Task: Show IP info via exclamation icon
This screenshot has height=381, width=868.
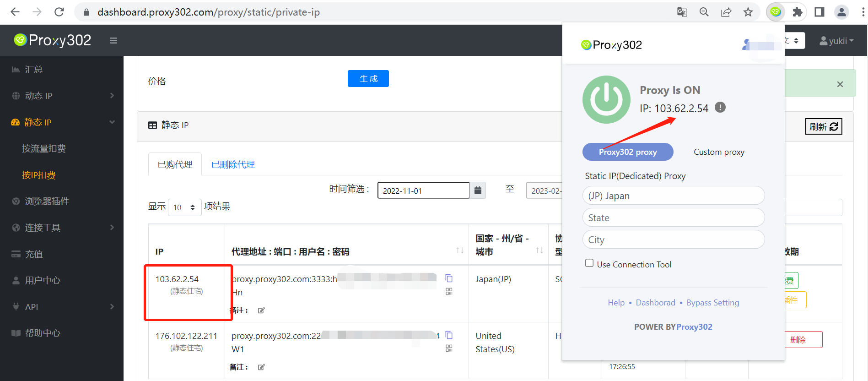Action: pyautogui.click(x=720, y=108)
